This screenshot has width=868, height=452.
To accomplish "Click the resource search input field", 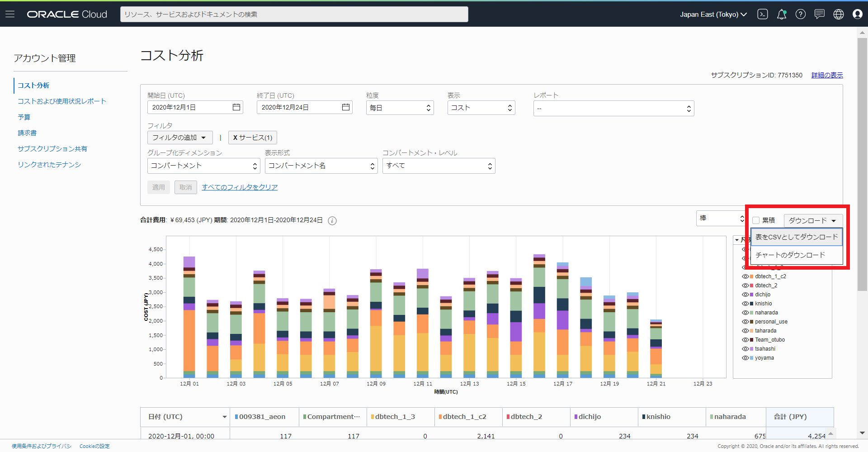I will (294, 14).
